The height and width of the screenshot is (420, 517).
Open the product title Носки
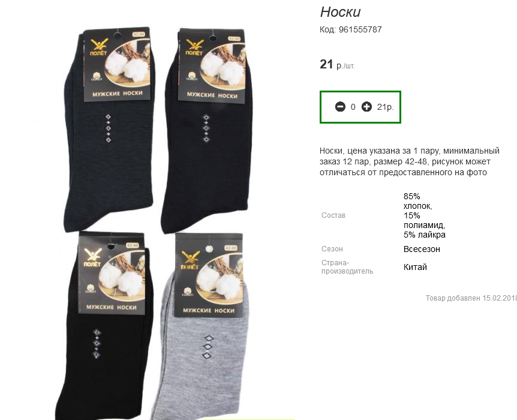(x=340, y=12)
